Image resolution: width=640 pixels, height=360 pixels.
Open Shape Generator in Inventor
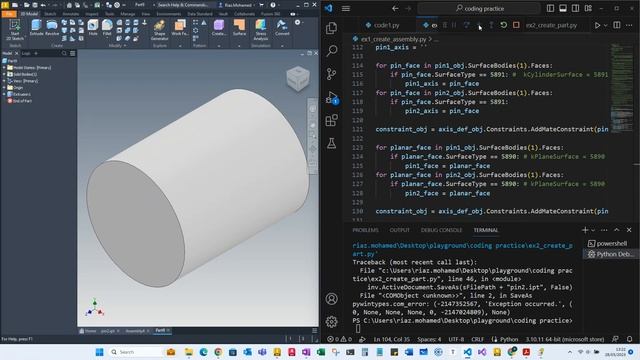point(159,30)
